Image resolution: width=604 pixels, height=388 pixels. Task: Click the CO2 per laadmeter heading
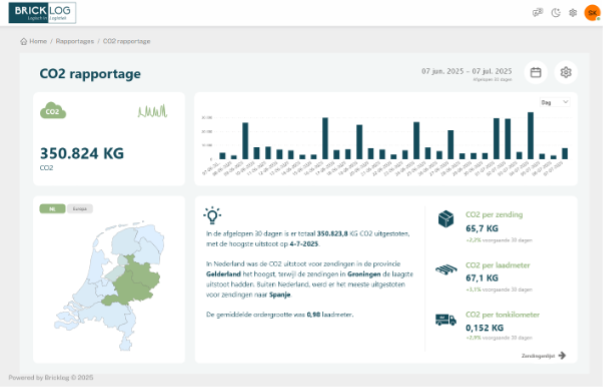(x=498, y=265)
